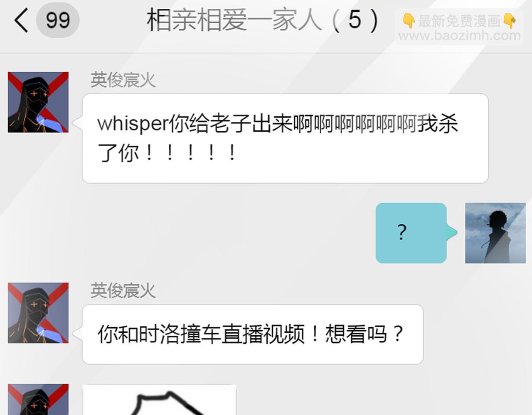Go back using the header arrow

21,20
